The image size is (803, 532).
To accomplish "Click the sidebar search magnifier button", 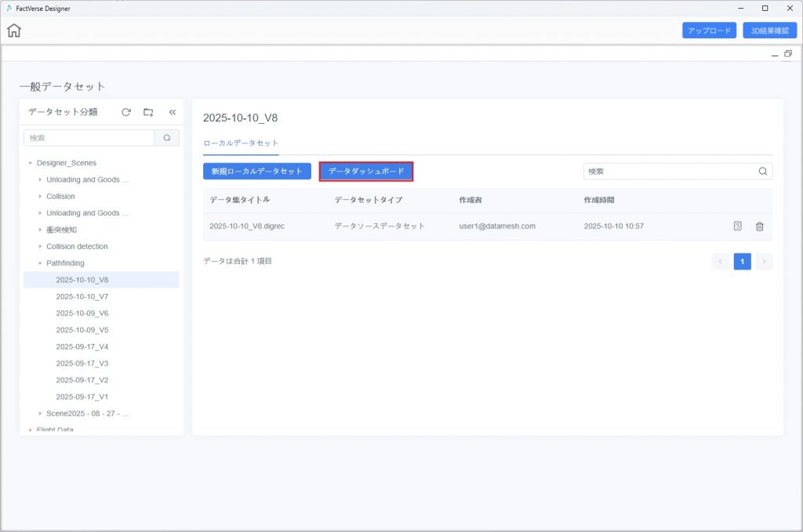I will tap(167, 138).
